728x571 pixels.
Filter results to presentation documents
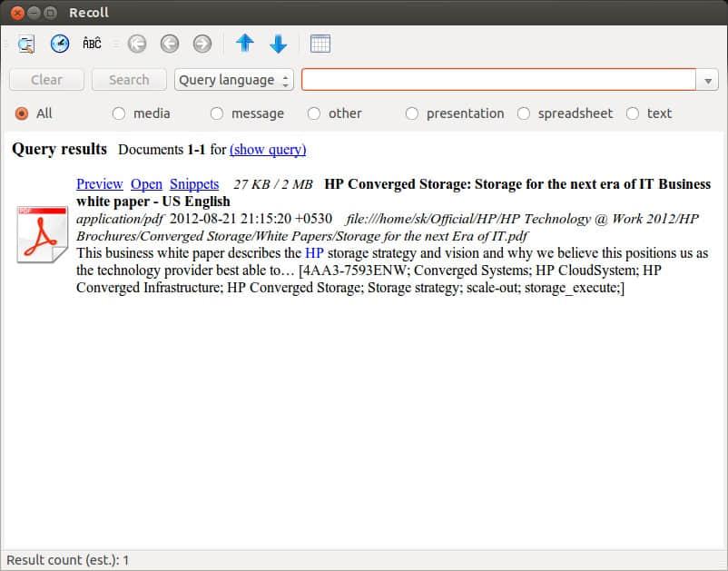[412, 113]
